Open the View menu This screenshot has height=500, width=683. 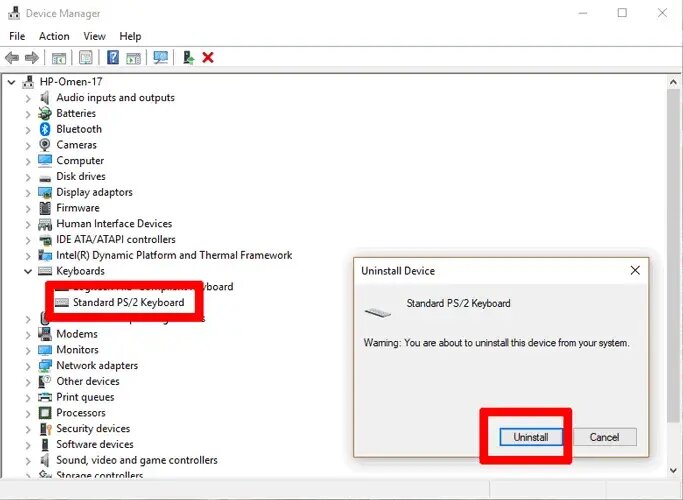point(95,36)
